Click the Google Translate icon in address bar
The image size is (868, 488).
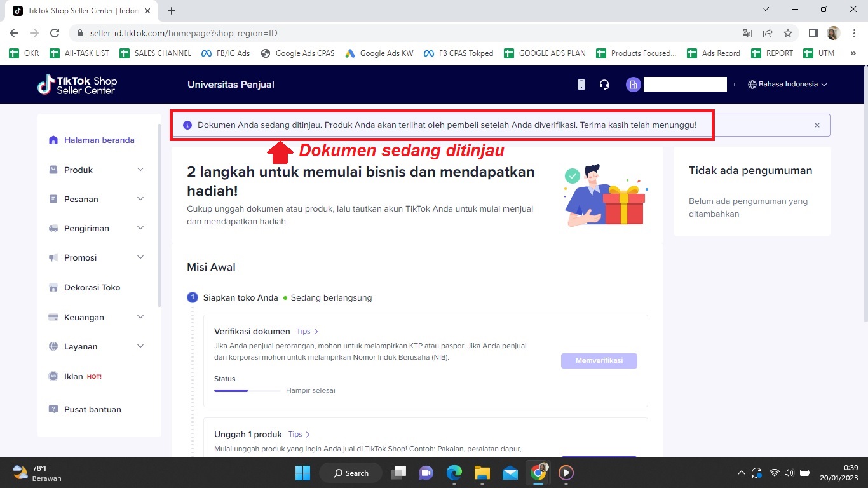(747, 33)
